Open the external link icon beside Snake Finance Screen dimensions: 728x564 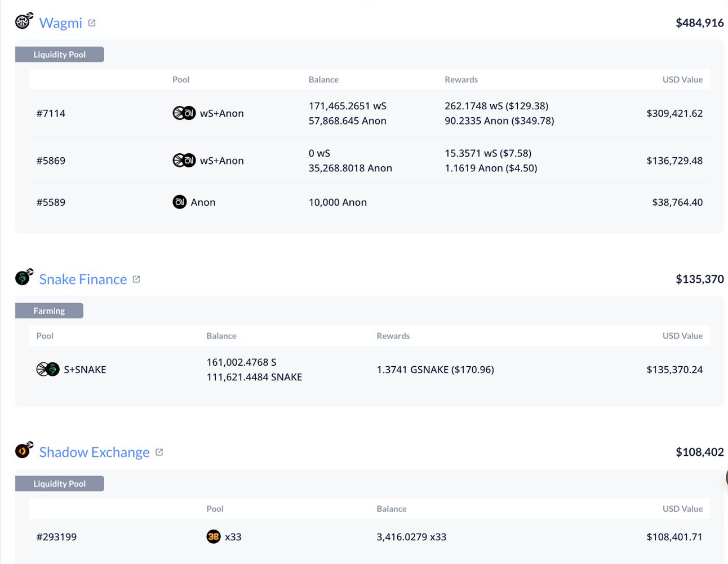pyautogui.click(x=136, y=279)
